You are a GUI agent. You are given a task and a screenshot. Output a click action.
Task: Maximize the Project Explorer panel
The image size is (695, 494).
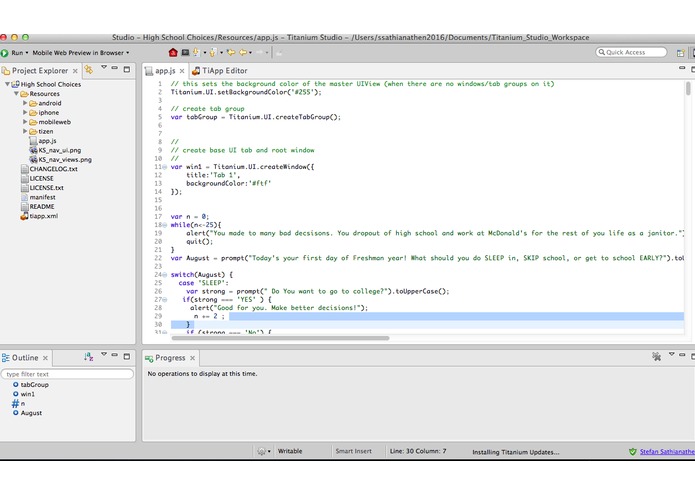click(x=127, y=69)
